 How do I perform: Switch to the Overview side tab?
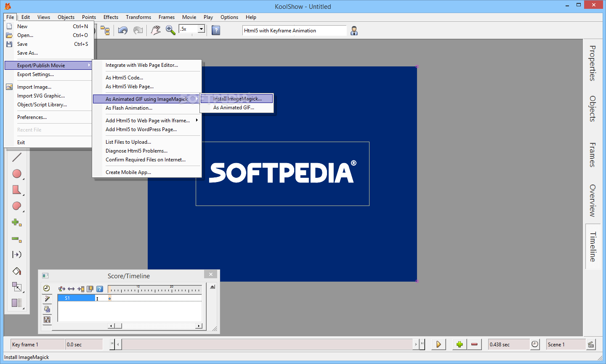click(593, 200)
